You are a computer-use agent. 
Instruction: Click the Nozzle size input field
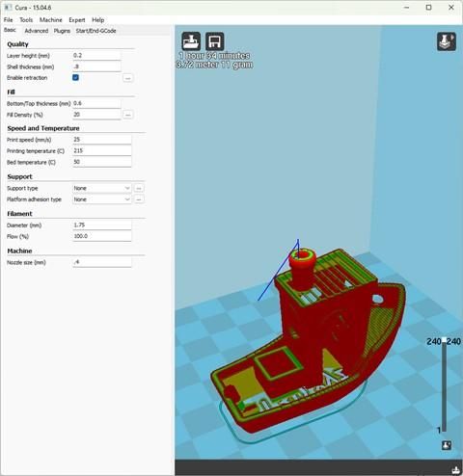(x=102, y=262)
